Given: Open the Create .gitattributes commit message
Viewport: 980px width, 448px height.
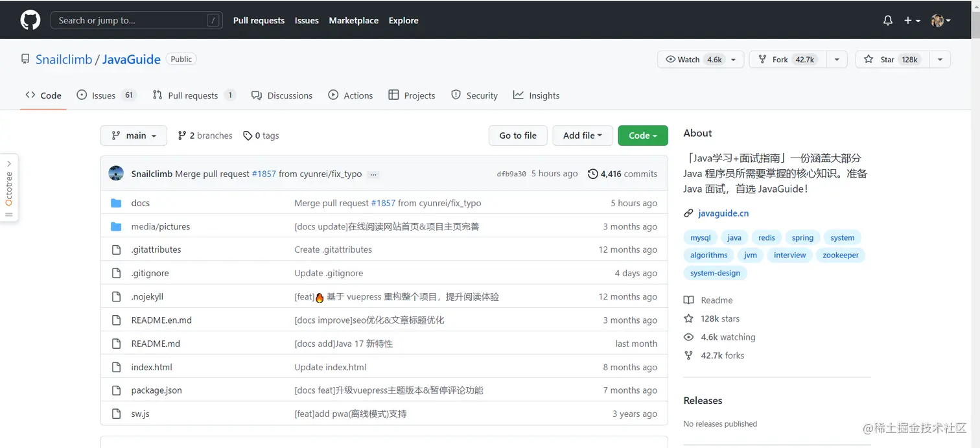Looking at the screenshot, I should coord(333,250).
